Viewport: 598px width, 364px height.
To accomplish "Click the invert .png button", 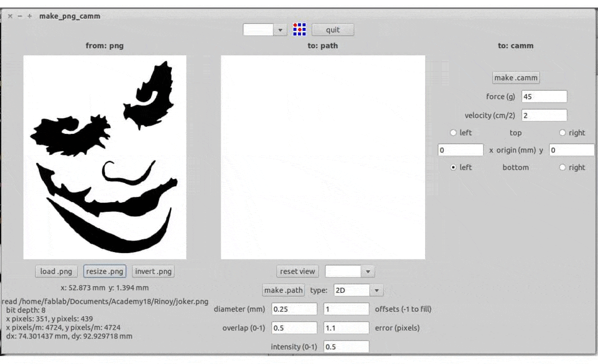I will point(153,271).
